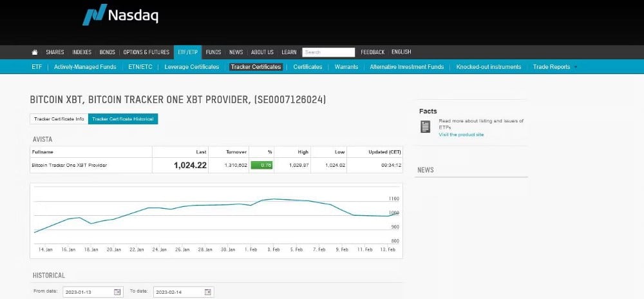Open the INDEXES menu
The height and width of the screenshot is (299, 644).
[x=82, y=52]
